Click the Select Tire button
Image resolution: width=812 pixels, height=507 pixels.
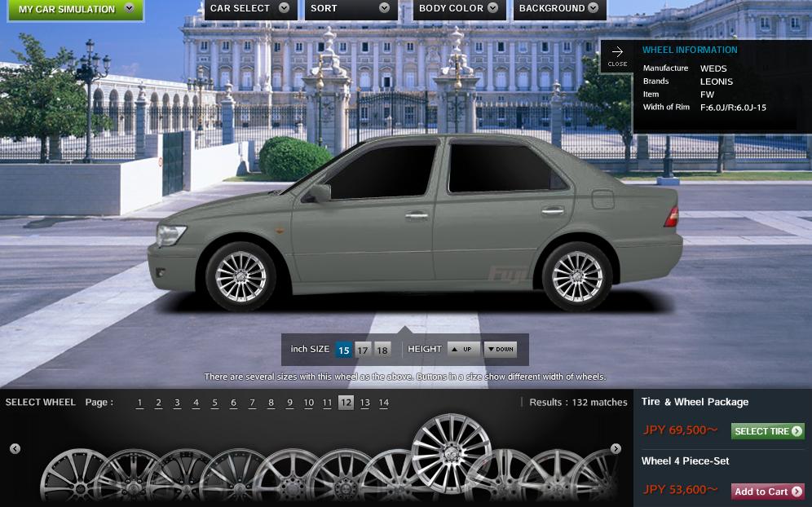pyautogui.click(x=767, y=431)
